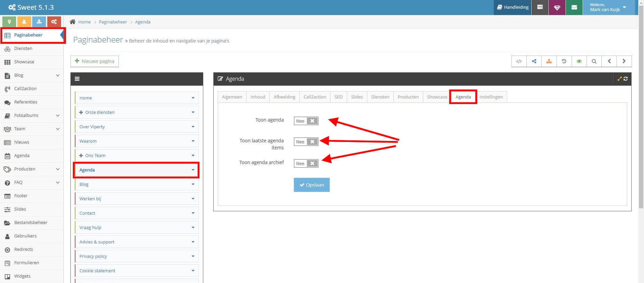Expand the Blog sidebar submenu
The width and height of the screenshot is (644, 283).
pos(58,75)
